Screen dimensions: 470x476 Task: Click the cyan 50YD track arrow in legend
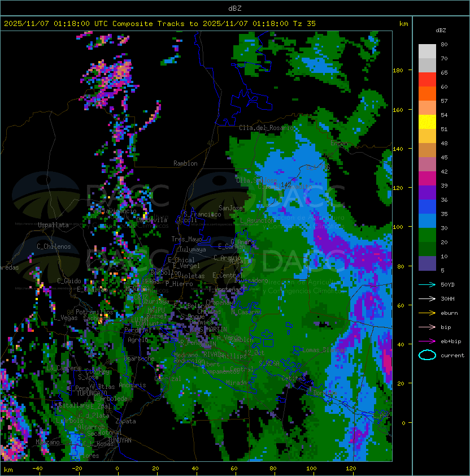coord(427,284)
